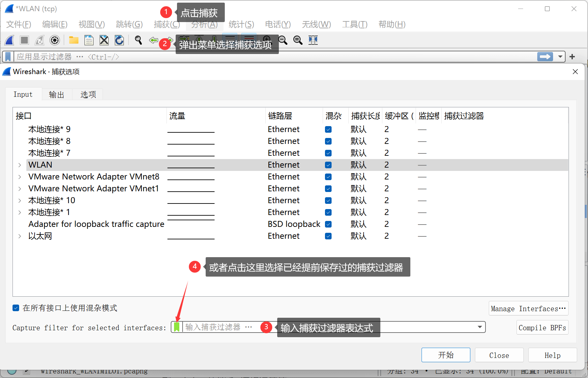Open a capture file with folder icon
The height and width of the screenshot is (378, 588).
(73, 40)
